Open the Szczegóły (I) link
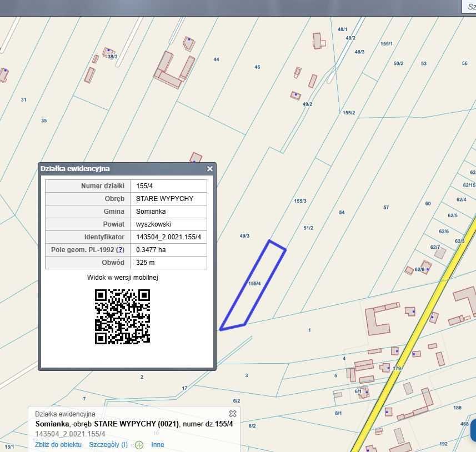 coord(108,445)
